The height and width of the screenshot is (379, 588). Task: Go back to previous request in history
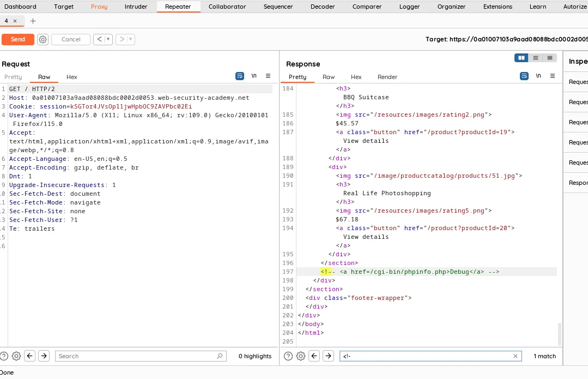coord(99,39)
